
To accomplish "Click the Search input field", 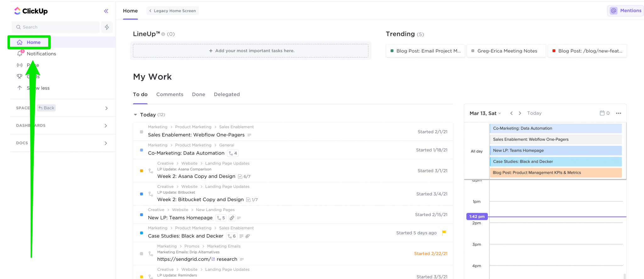I will click(56, 27).
